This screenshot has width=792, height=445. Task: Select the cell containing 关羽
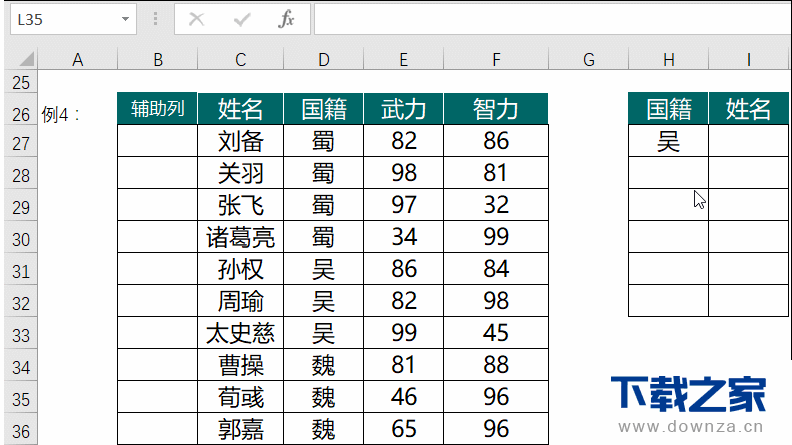(240, 173)
